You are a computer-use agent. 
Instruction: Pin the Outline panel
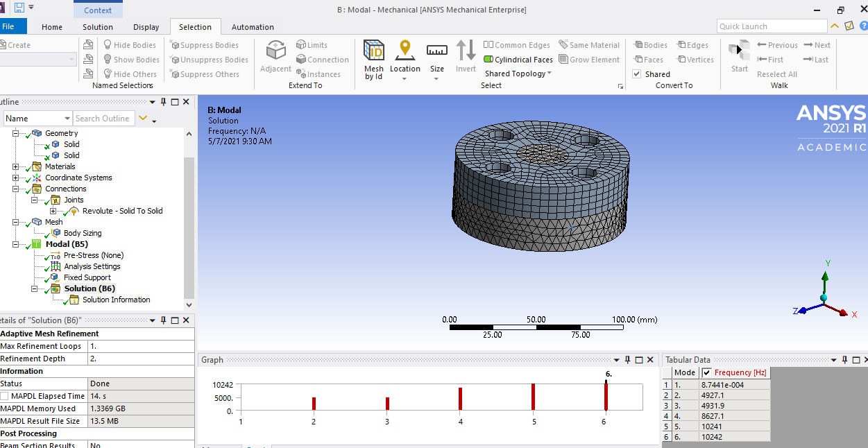point(164,102)
